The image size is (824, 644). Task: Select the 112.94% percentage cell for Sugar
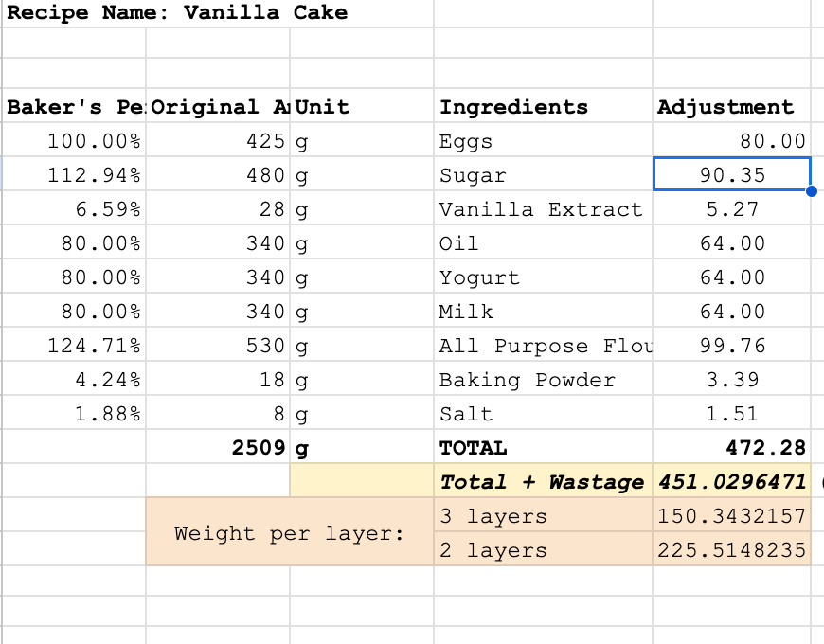click(71, 174)
